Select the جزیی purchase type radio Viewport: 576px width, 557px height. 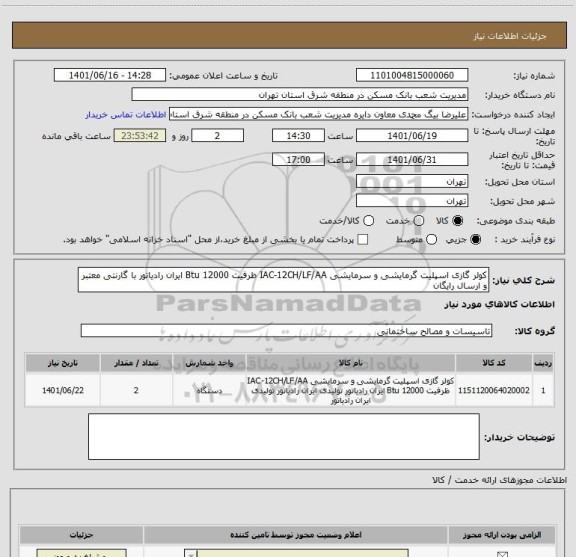[476, 240]
